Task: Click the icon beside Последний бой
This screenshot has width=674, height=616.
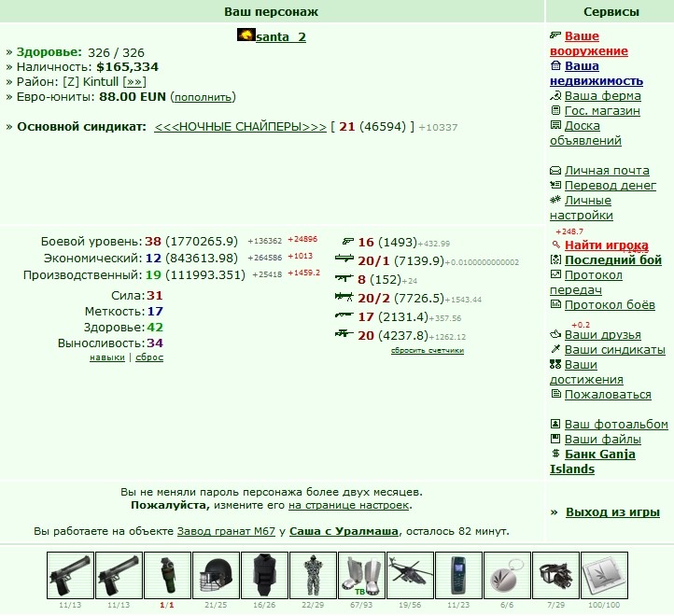Action: 555,259
